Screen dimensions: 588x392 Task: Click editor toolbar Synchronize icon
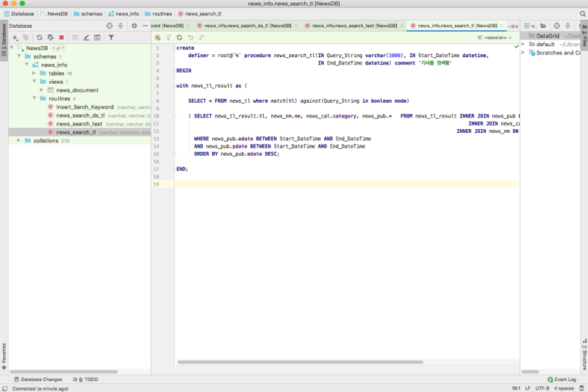179,37
